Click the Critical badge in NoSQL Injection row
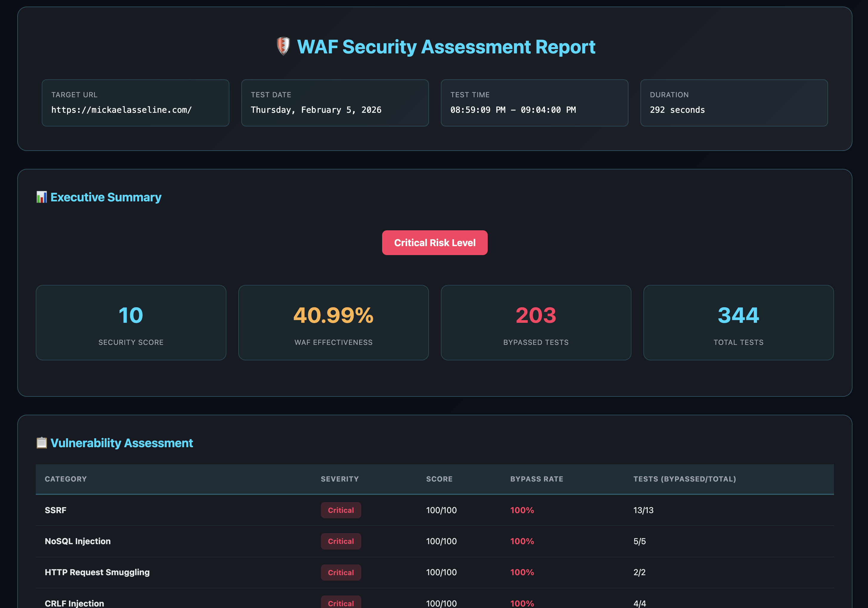 coord(341,541)
